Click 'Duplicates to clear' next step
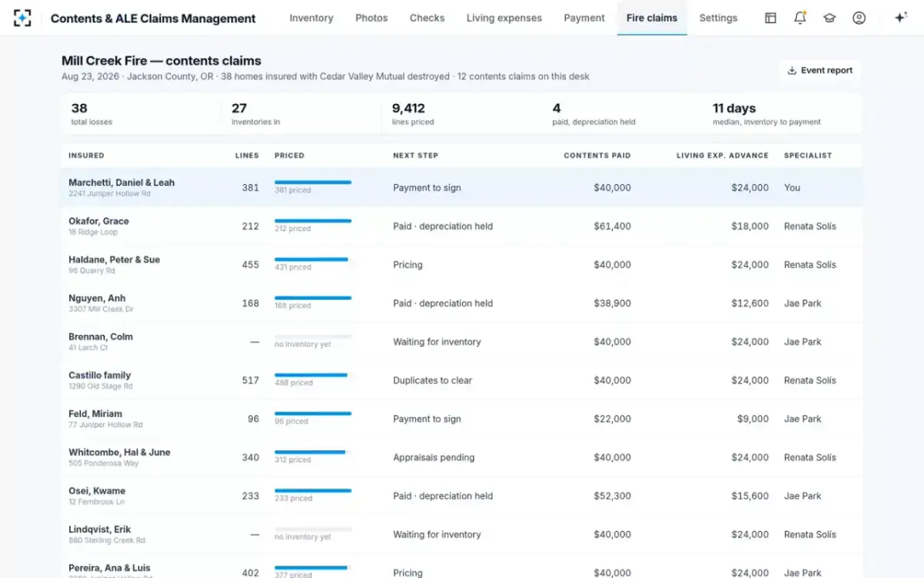924x578 pixels. [x=433, y=381]
